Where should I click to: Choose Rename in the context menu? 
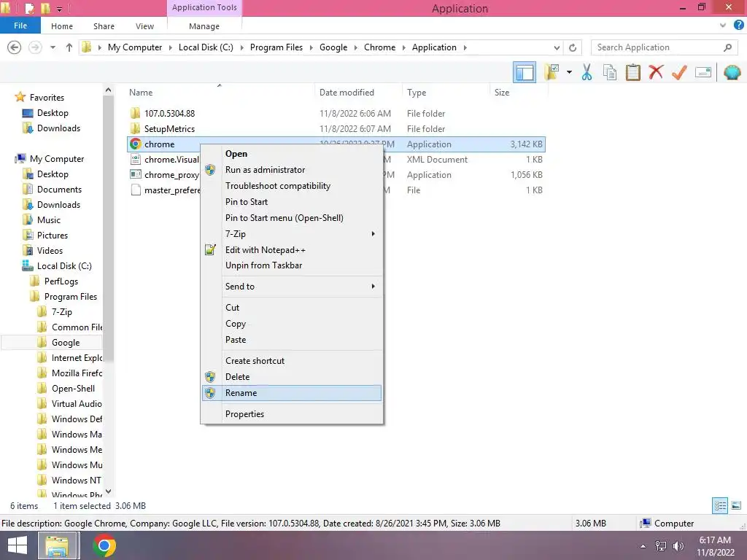tap(292, 393)
